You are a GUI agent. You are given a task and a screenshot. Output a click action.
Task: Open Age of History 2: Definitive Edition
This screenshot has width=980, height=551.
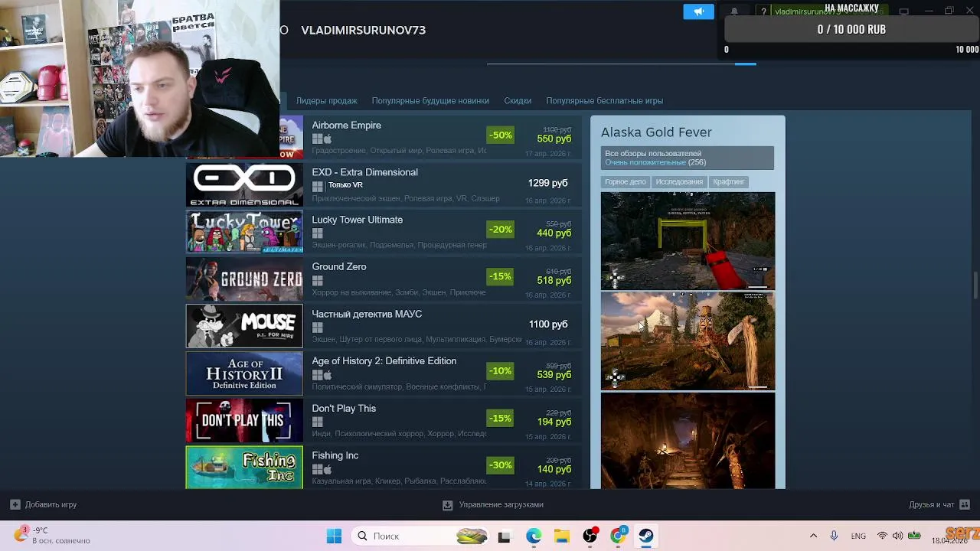pos(384,361)
